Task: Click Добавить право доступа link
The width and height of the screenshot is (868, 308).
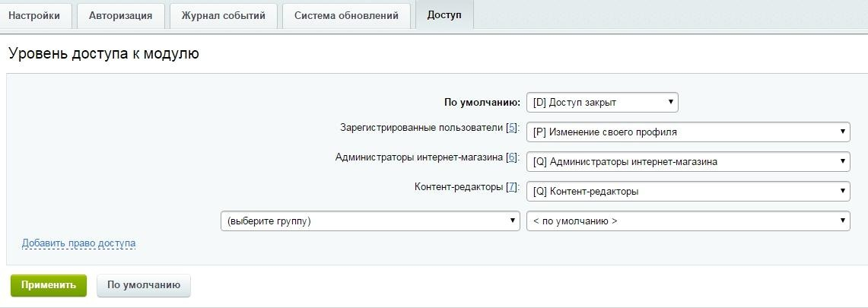Action: tap(78, 243)
